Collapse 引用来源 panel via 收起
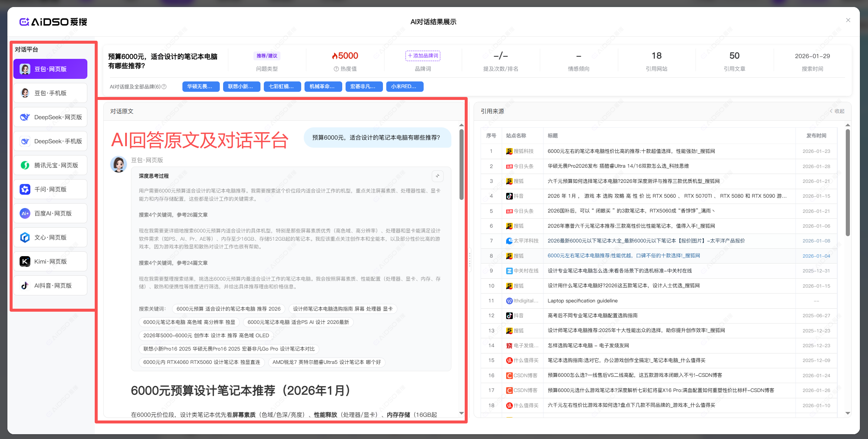 (837, 111)
